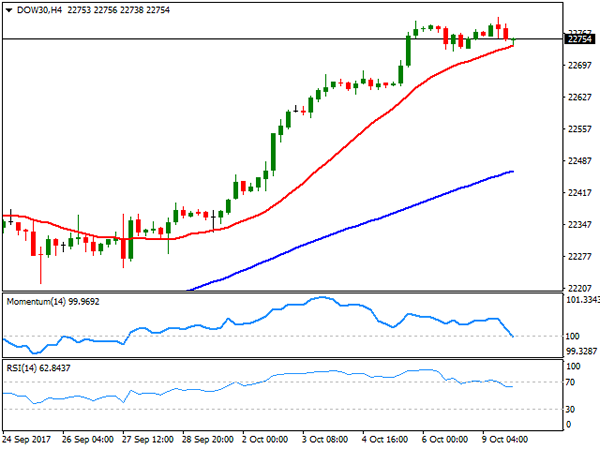Screen dimensions: 600x450
Task: Click the 22487 price axis label
Action: pyautogui.click(x=580, y=161)
